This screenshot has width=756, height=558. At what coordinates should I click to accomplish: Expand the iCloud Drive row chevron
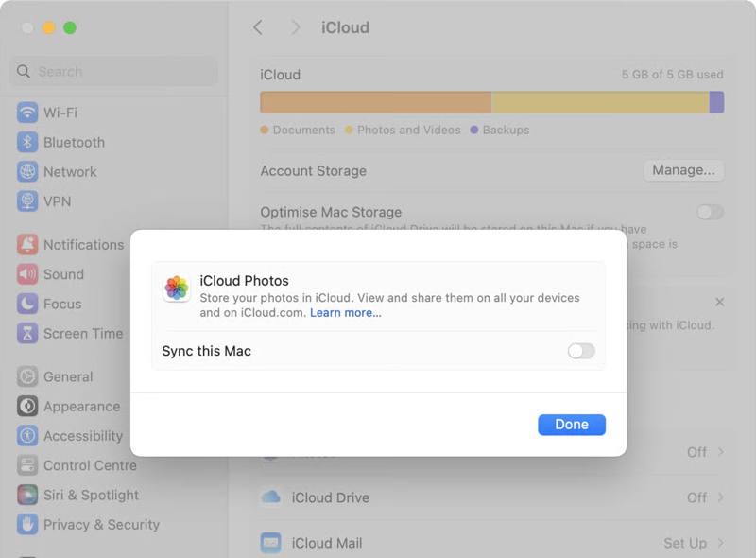pos(720,497)
